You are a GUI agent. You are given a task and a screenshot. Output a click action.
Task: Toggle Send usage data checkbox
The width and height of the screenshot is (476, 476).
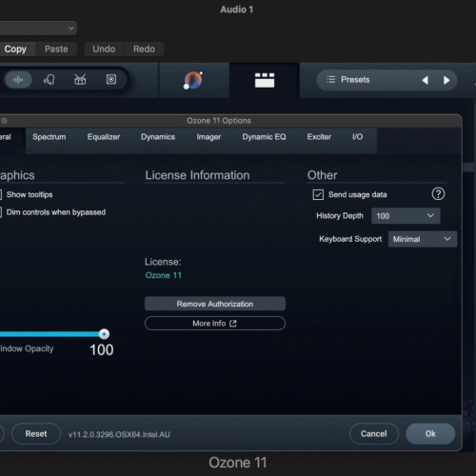(x=318, y=194)
